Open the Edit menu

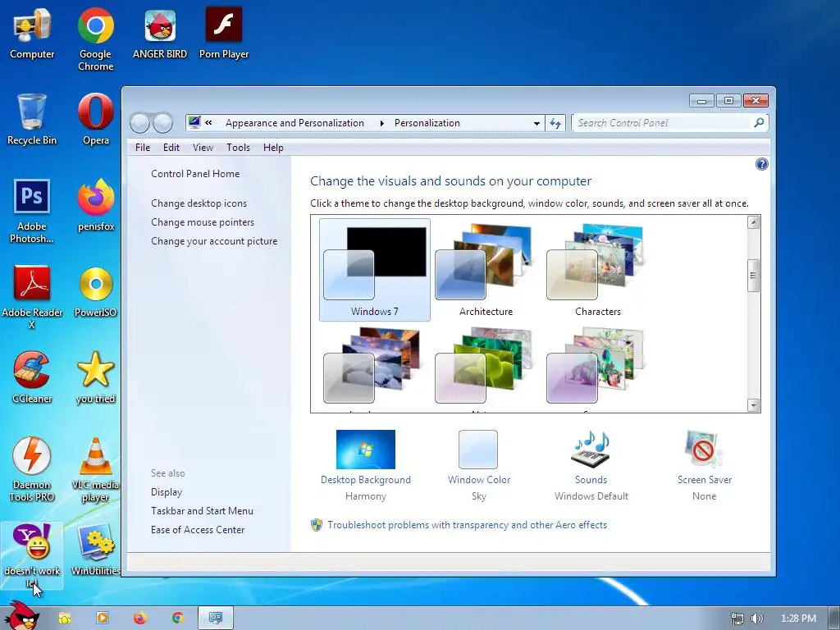(171, 148)
